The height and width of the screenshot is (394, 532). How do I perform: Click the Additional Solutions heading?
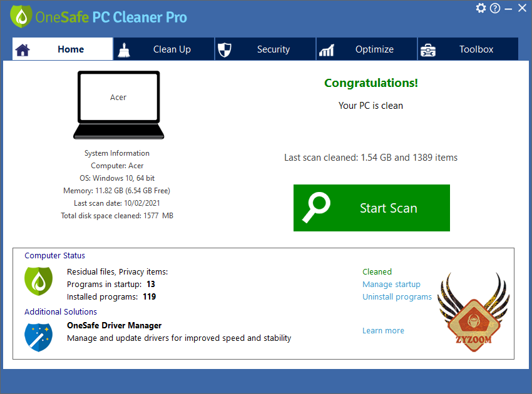[x=60, y=311]
